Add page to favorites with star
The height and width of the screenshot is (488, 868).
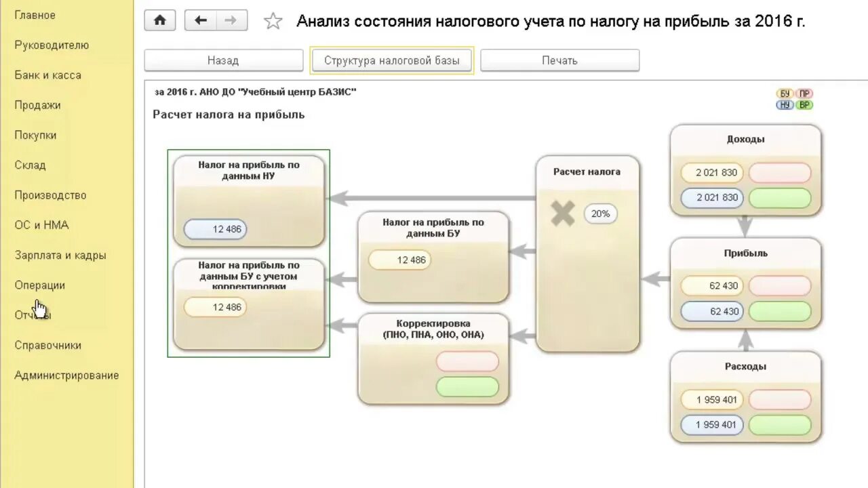tap(273, 21)
